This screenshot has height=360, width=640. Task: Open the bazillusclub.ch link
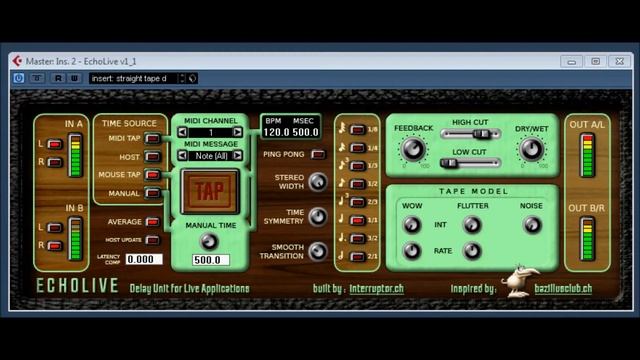(x=563, y=289)
